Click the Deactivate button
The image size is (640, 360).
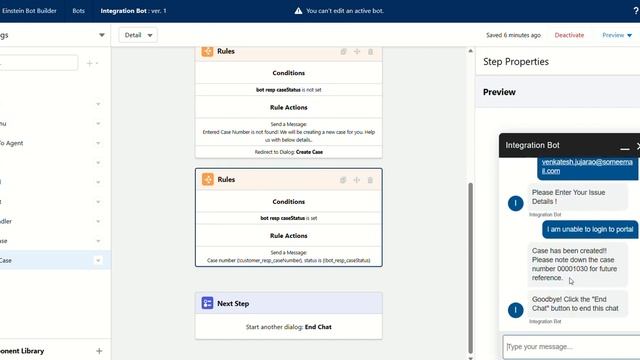pos(569,35)
